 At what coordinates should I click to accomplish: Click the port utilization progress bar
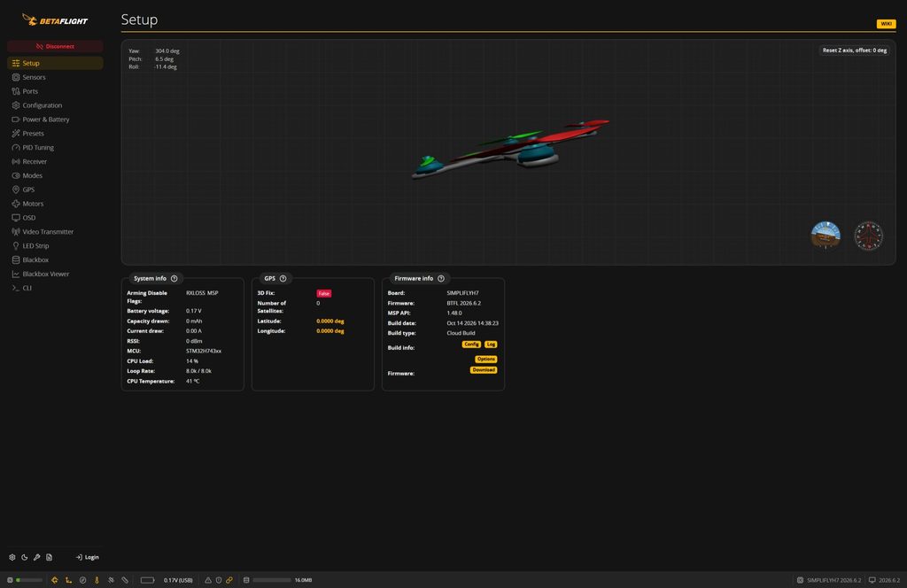[29, 580]
